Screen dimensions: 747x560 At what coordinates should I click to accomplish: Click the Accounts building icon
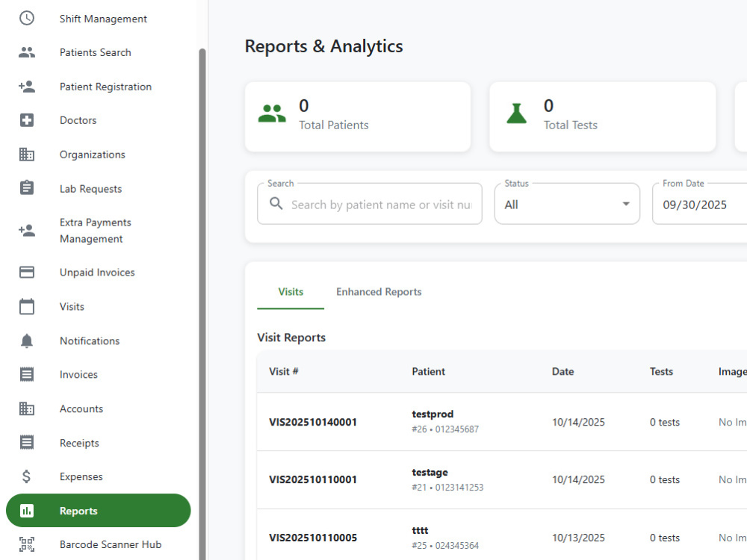click(27, 408)
